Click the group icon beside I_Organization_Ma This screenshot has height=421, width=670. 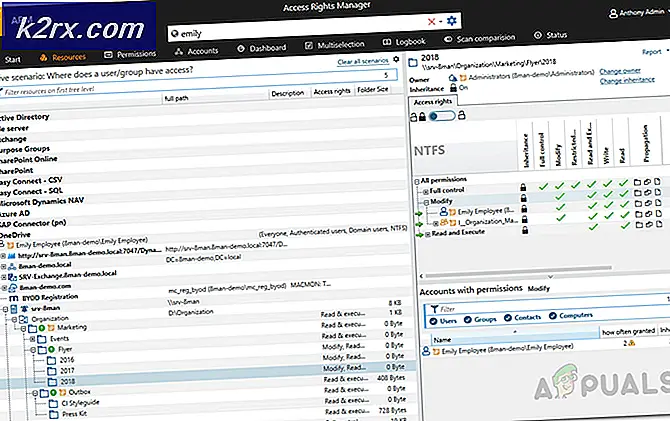[444, 222]
